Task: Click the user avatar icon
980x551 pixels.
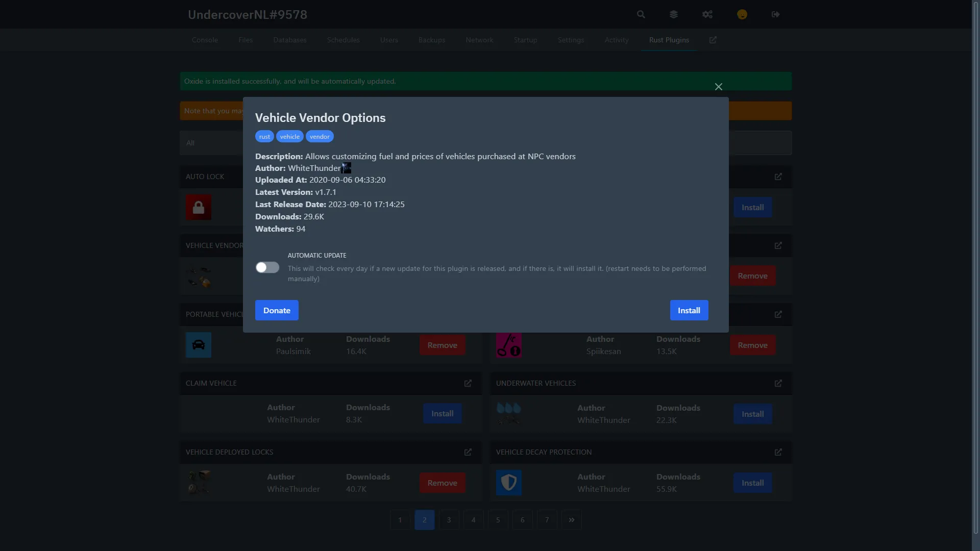Action: (x=742, y=14)
